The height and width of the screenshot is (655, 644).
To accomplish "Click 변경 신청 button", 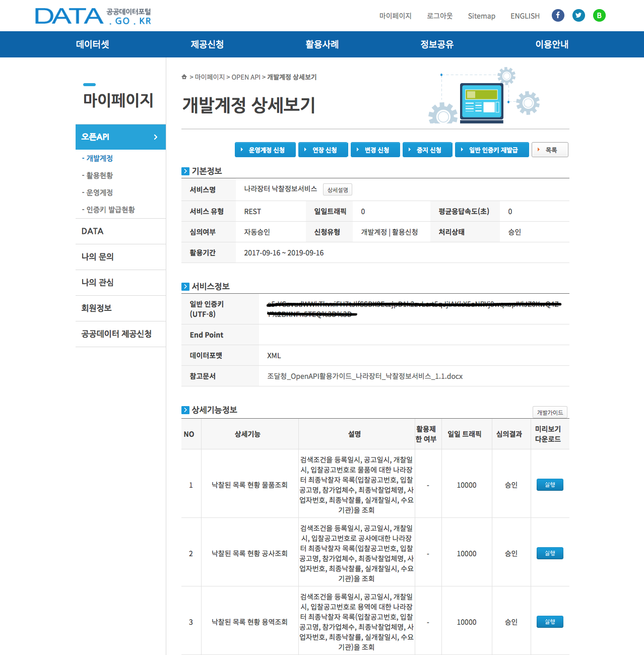I will click(375, 150).
